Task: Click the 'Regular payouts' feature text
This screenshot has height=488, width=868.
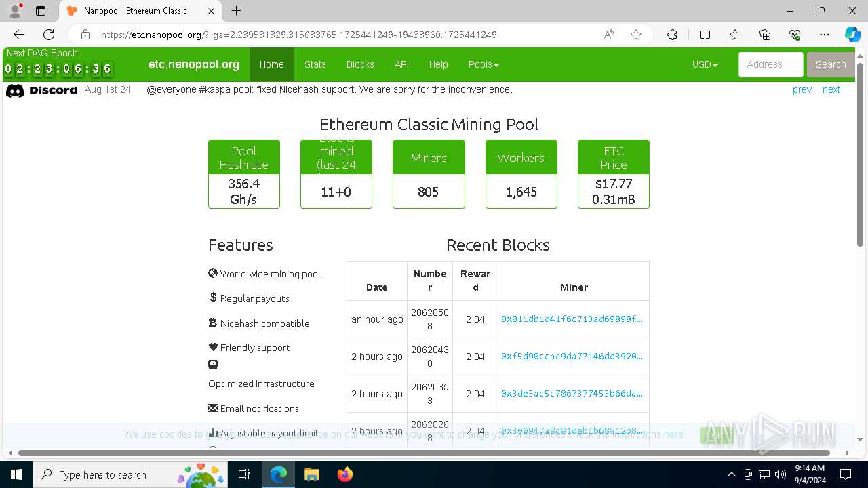Action: coord(249,298)
